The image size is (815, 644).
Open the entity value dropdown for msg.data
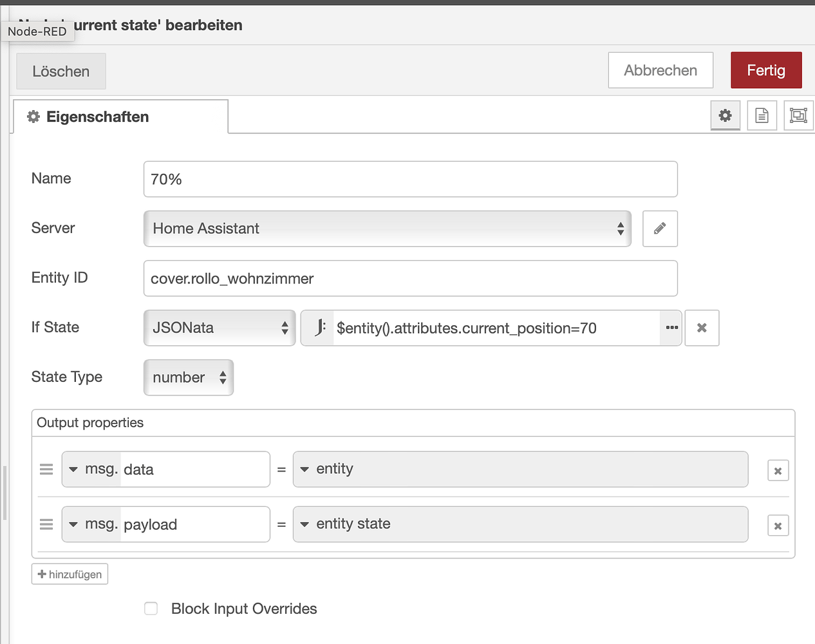pos(304,469)
